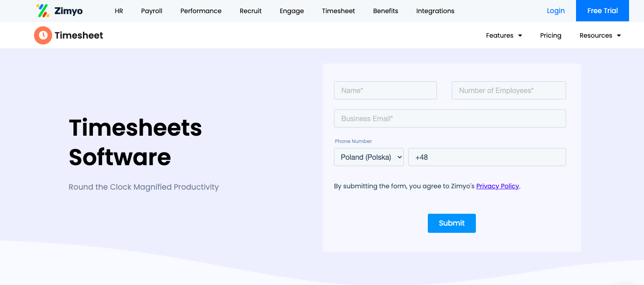This screenshot has width=644, height=285.
Task: Open the HR menu item
Action: click(119, 11)
